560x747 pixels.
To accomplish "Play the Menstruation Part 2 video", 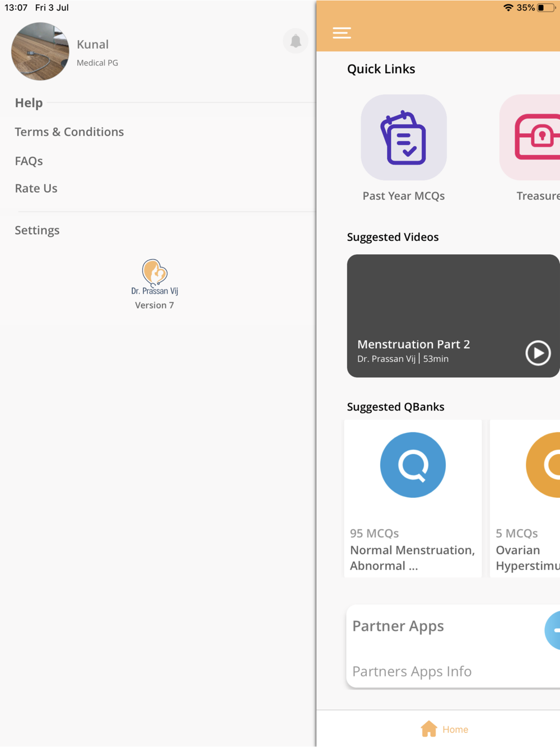I will [x=538, y=353].
